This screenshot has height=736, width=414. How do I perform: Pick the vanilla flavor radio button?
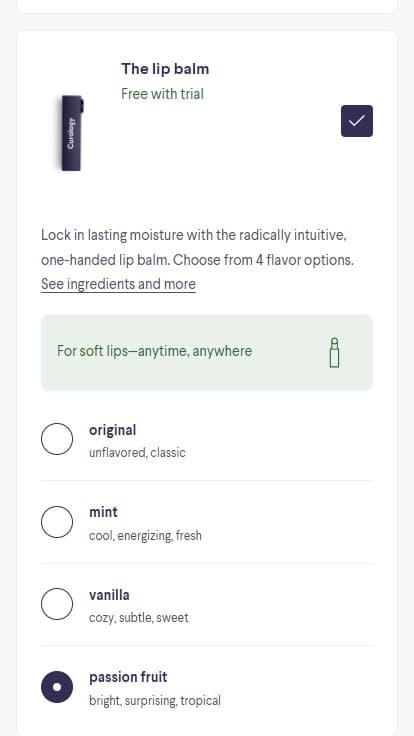57,604
